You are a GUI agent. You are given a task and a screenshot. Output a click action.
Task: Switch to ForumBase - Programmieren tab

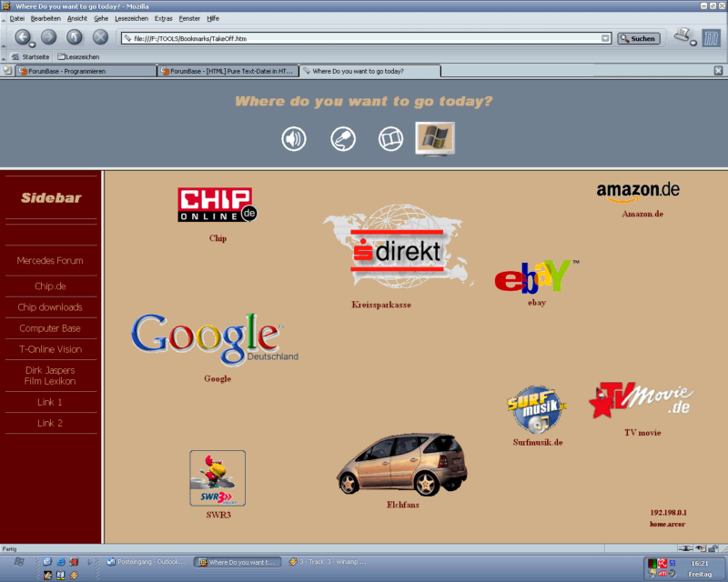86,71
